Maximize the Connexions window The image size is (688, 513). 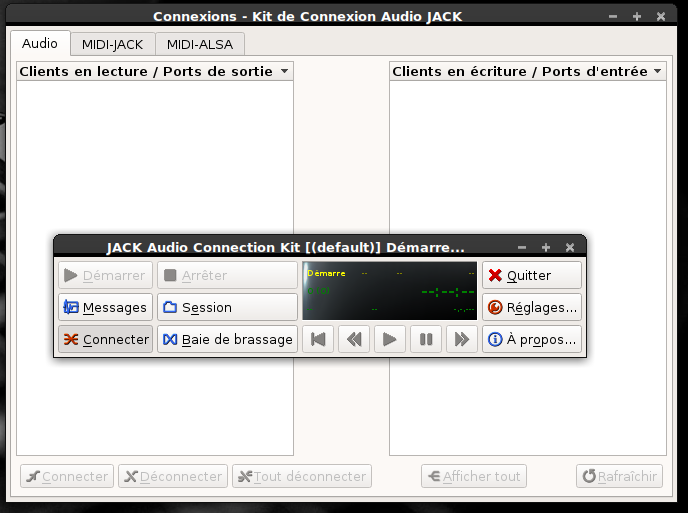click(637, 17)
